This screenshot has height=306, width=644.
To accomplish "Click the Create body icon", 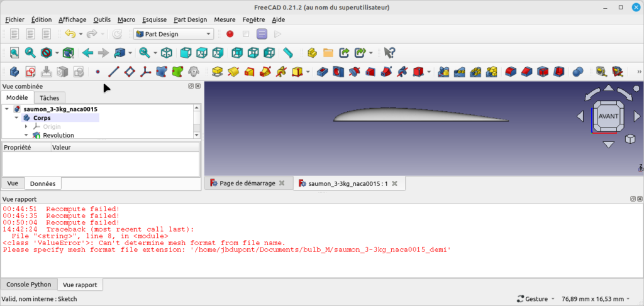I will (14, 72).
